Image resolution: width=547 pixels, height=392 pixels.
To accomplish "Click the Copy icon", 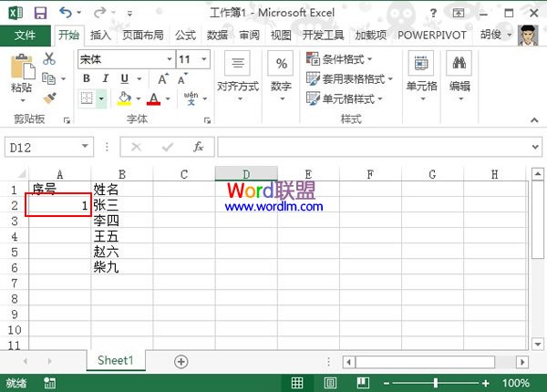I will pos(49,78).
